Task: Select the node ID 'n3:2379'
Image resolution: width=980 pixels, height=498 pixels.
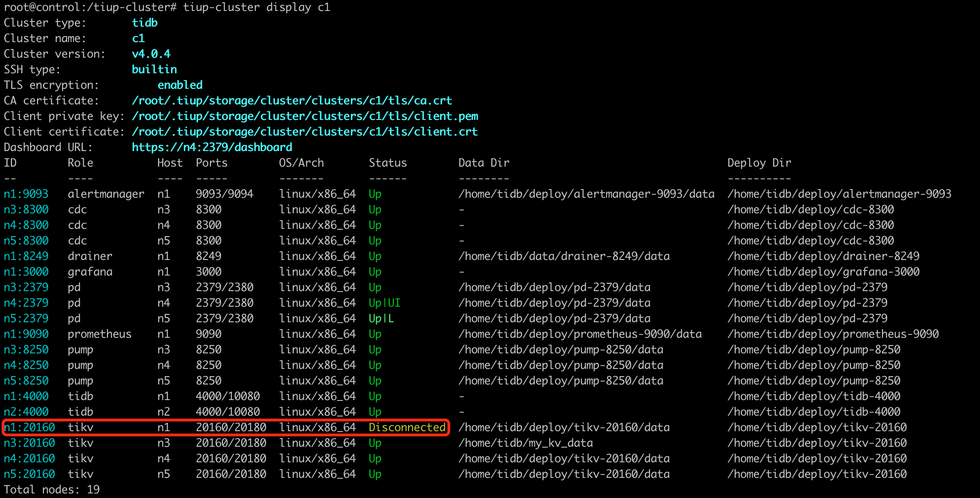Action: [x=26, y=287]
